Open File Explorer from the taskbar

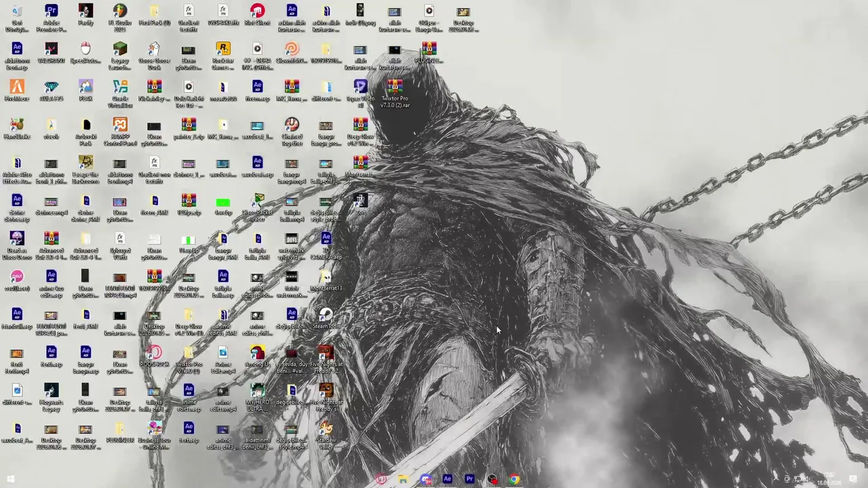[403, 480]
